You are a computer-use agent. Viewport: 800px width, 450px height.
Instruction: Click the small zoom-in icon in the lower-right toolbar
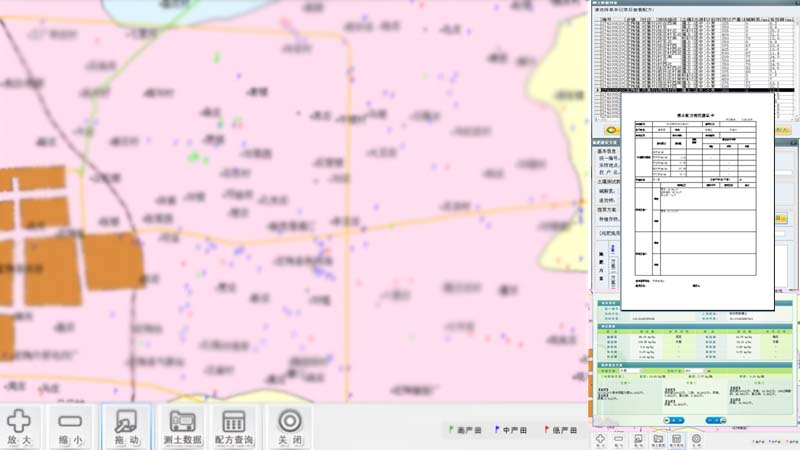600,439
